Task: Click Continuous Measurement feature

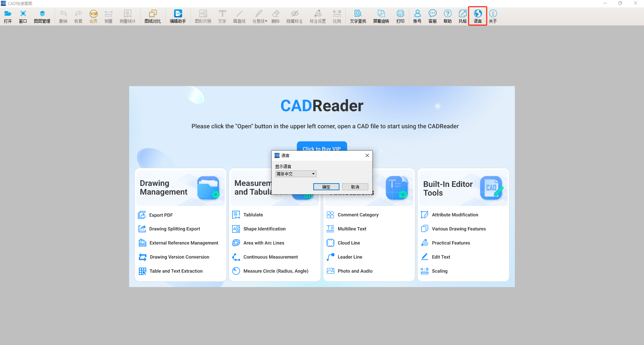Action: [270, 257]
